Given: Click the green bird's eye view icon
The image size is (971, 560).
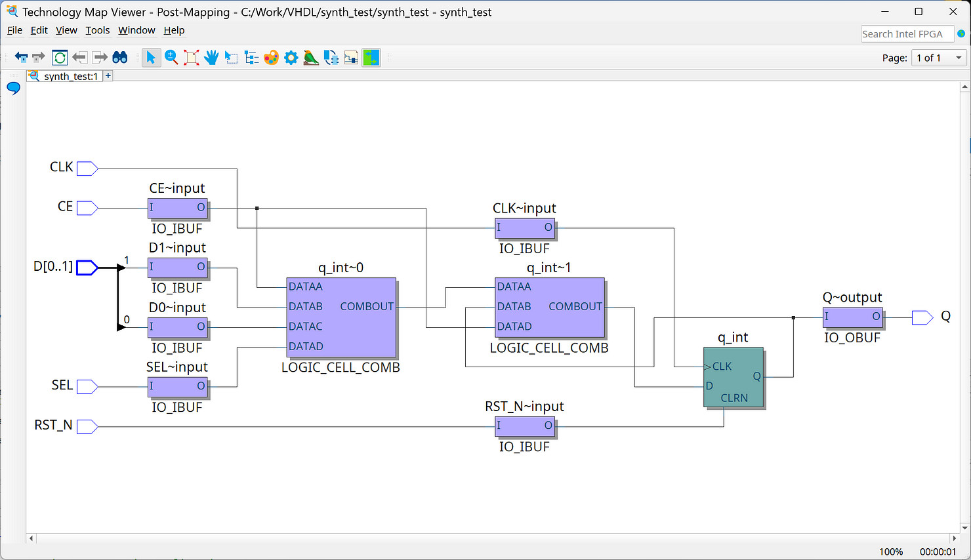Looking at the screenshot, I should tap(311, 58).
